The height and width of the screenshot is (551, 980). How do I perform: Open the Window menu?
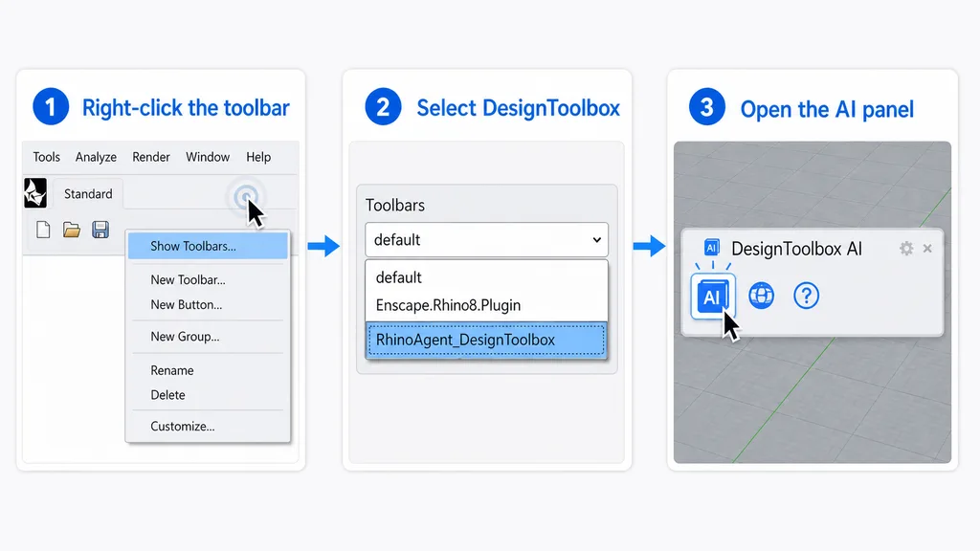point(208,157)
